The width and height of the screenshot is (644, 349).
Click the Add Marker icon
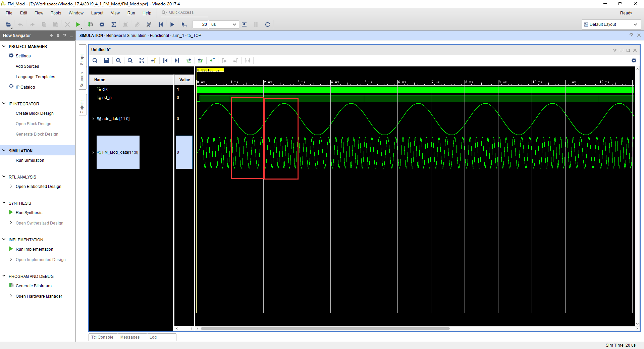click(212, 60)
